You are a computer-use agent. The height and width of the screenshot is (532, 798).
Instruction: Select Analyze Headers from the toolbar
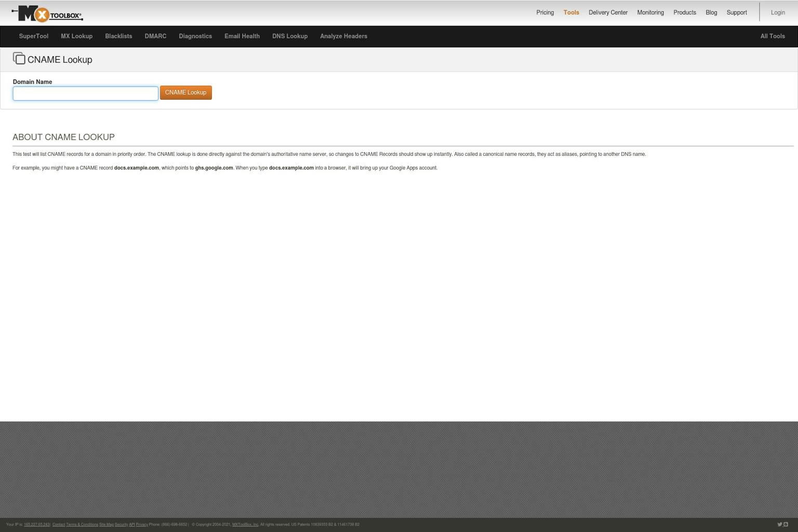343,36
